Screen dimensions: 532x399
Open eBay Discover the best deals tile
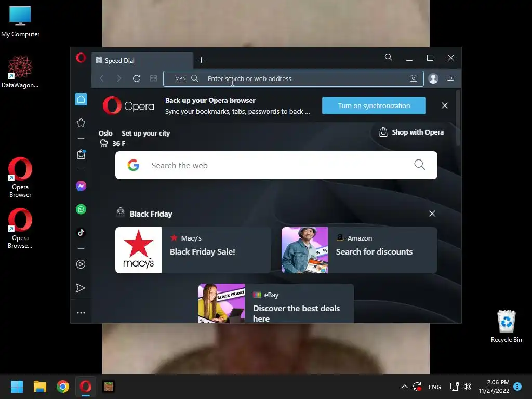(x=276, y=303)
